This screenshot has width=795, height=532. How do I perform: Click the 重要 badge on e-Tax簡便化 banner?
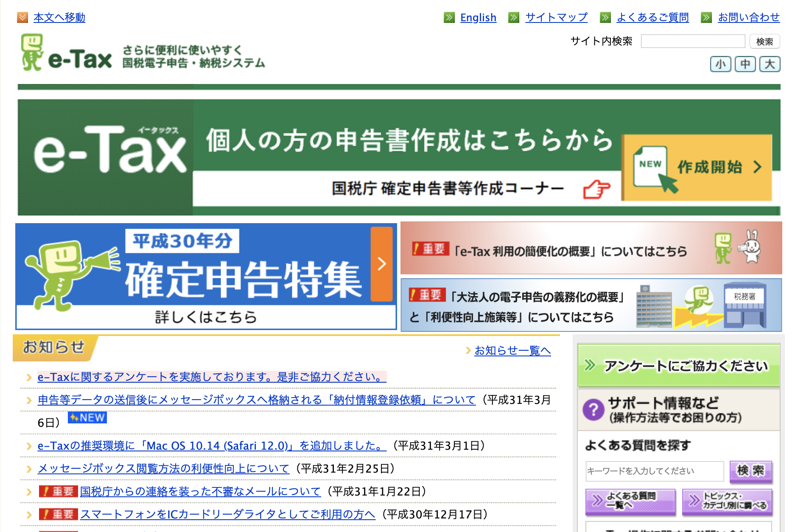click(x=430, y=249)
